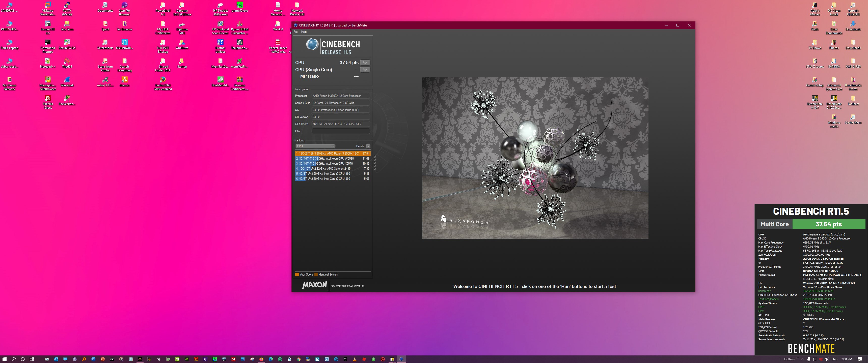Expand the Toolbars chevron on the taskbar
Screen dimensions: 868x363
797,358
